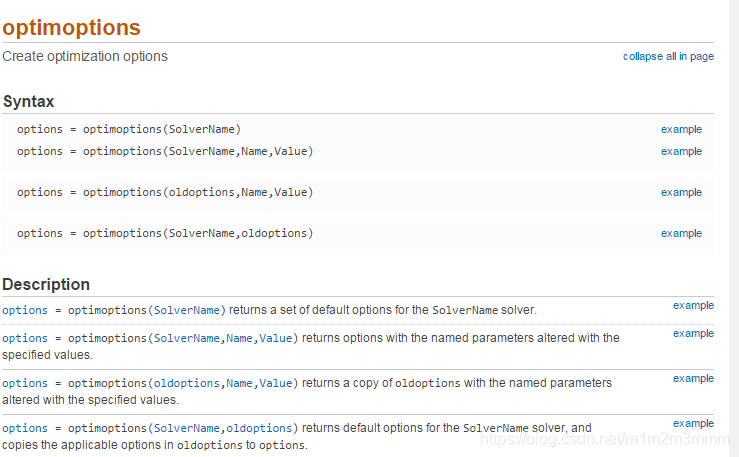
Task: Click "options" link in first description row
Action: click(x=25, y=311)
